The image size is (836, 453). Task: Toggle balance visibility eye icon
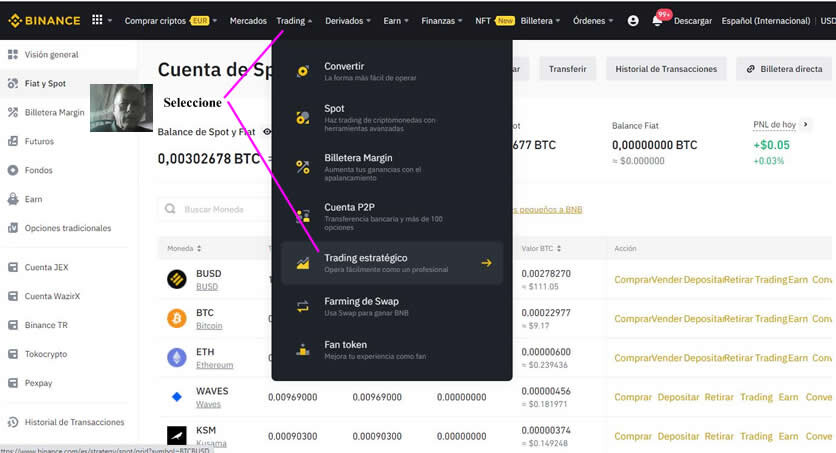click(x=267, y=132)
